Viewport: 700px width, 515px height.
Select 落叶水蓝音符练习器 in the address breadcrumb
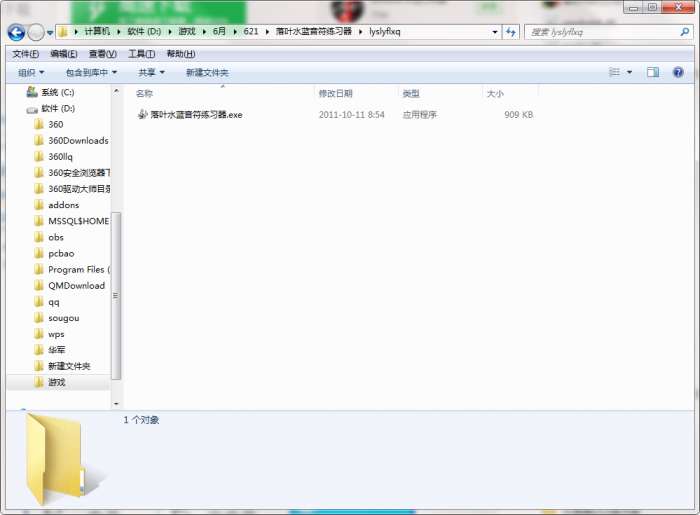[x=313, y=31]
